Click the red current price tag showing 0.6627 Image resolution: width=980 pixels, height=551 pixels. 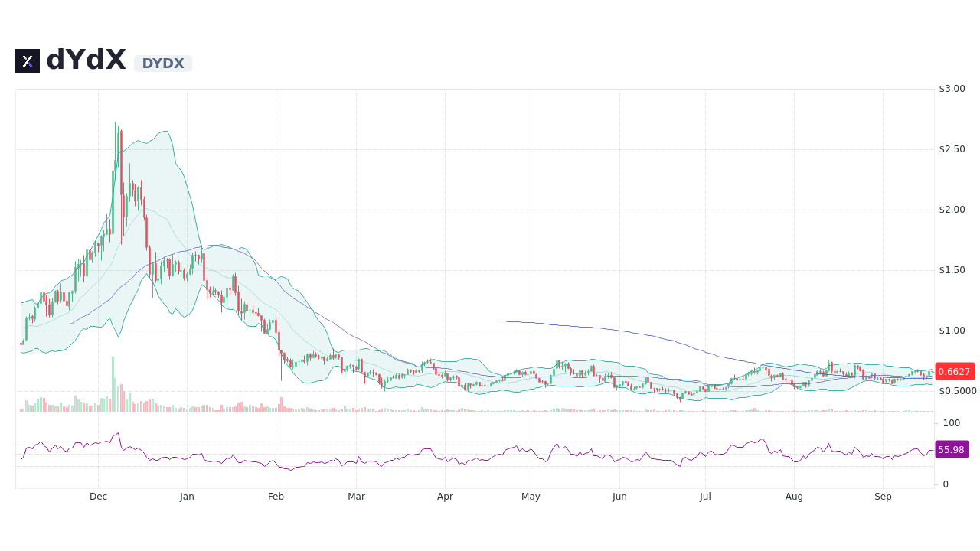[955, 371]
